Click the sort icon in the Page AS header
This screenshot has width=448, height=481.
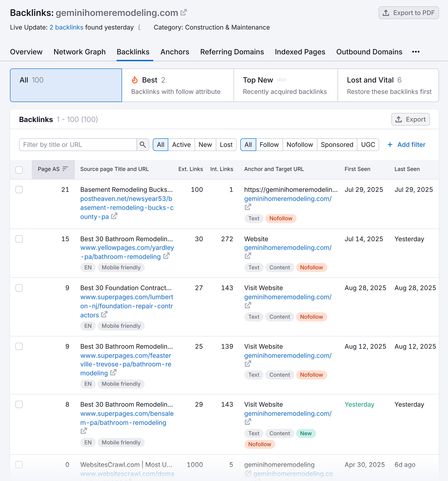65,169
